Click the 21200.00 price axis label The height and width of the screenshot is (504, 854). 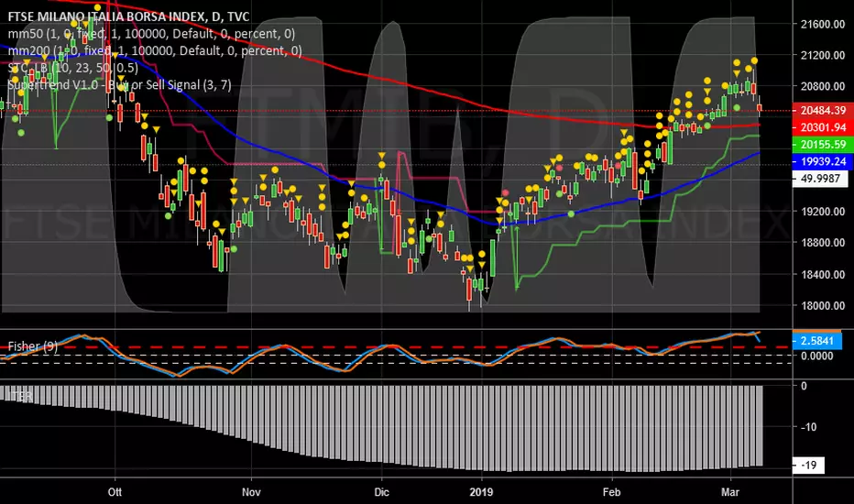click(x=823, y=55)
